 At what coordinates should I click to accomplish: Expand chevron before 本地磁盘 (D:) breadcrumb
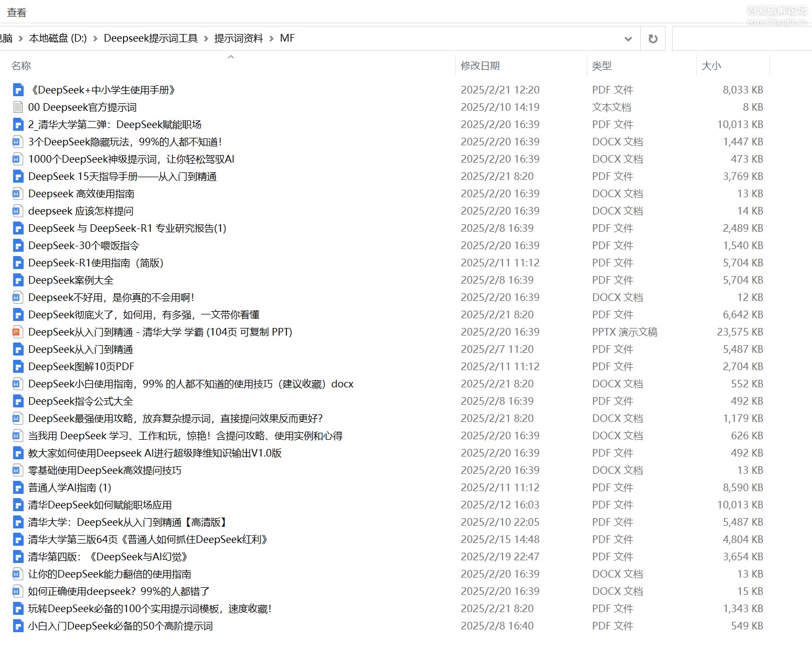click(21, 38)
